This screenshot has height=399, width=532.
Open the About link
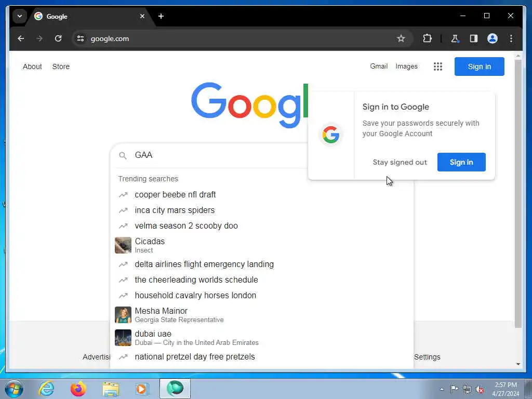tap(32, 66)
